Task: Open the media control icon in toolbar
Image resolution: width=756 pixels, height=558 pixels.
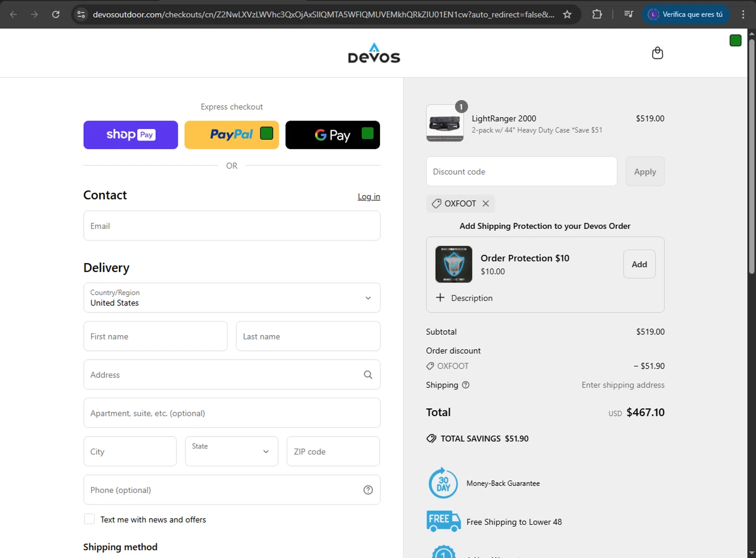Action: coord(628,14)
